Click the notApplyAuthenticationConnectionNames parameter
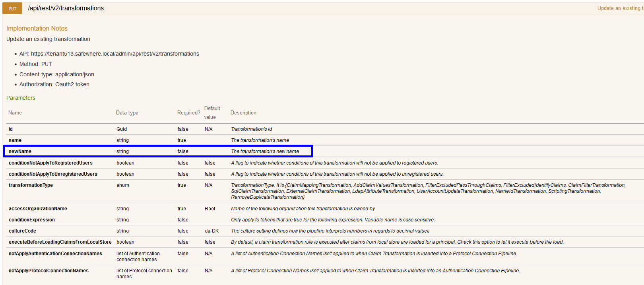This screenshot has width=644, height=285. 55,254
